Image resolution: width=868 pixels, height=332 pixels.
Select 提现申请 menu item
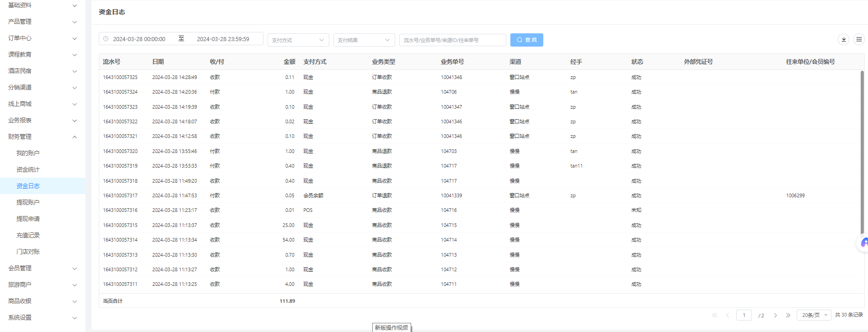click(x=28, y=219)
